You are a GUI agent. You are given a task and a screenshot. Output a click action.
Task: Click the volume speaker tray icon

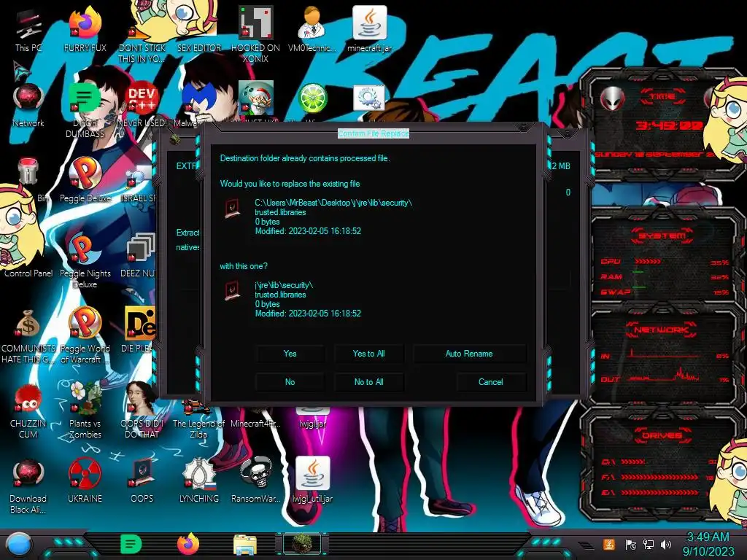point(666,544)
